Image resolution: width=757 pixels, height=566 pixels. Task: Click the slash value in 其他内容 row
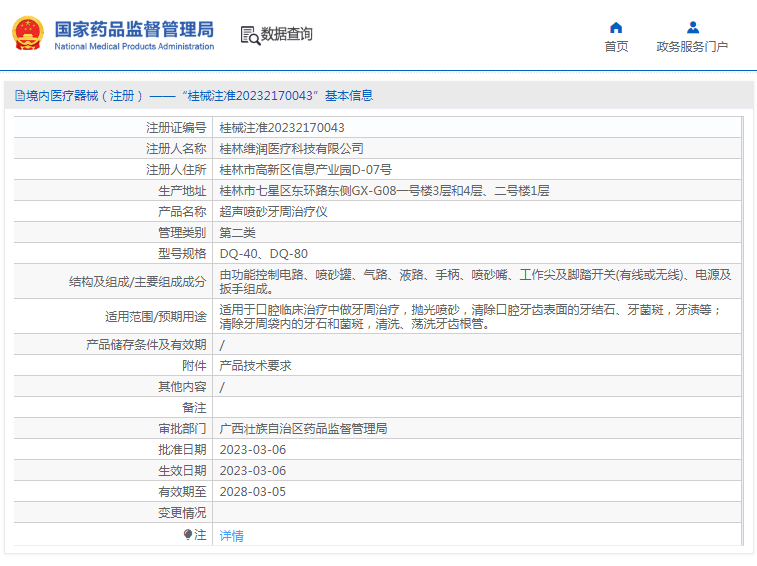[222, 387]
